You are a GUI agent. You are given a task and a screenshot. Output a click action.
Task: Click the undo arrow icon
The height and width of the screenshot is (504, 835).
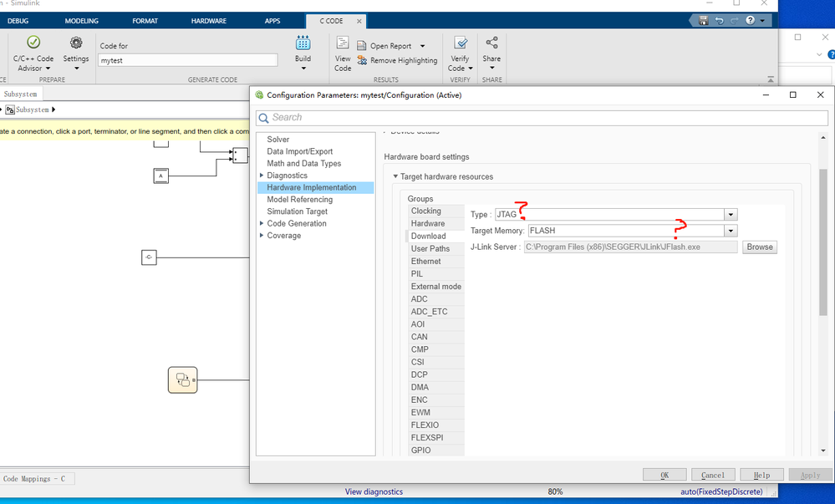[720, 20]
